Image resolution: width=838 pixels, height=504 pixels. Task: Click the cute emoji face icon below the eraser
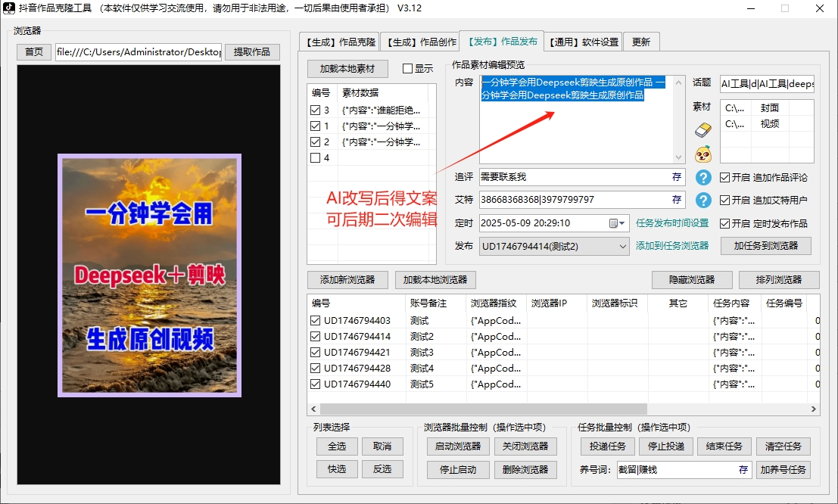pos(702,154)
